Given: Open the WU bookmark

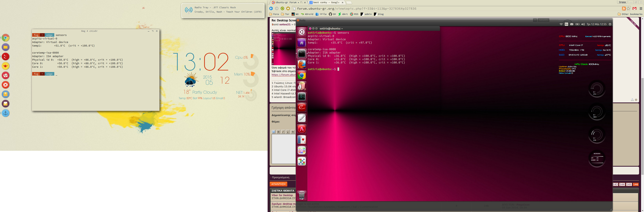Looking at the screenshot, I should [295, 14].
